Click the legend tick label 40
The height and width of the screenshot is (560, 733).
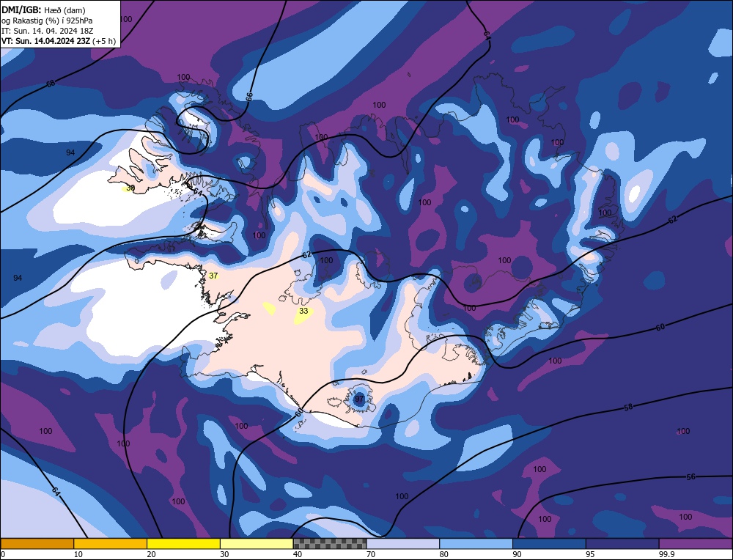(298, 554)
